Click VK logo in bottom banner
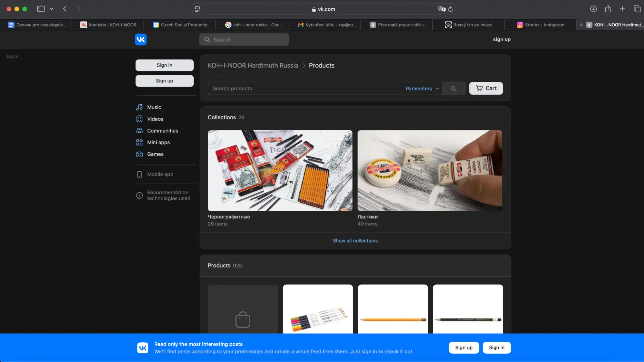 coord(142,348)
